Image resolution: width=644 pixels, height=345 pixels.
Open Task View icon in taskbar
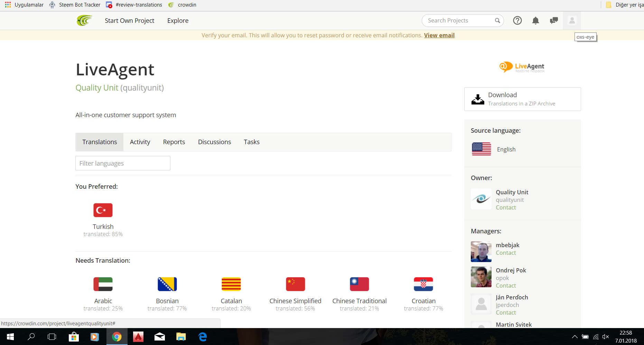point(52,336)
